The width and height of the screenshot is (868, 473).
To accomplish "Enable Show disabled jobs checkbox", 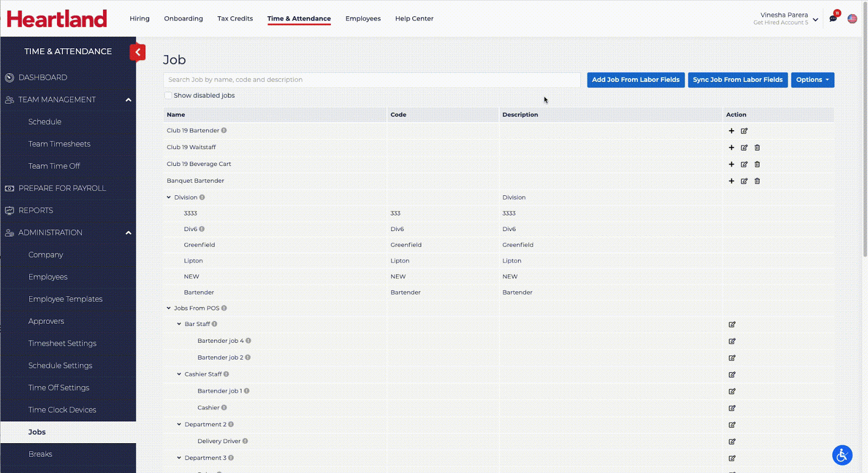I will pos(168,95).
